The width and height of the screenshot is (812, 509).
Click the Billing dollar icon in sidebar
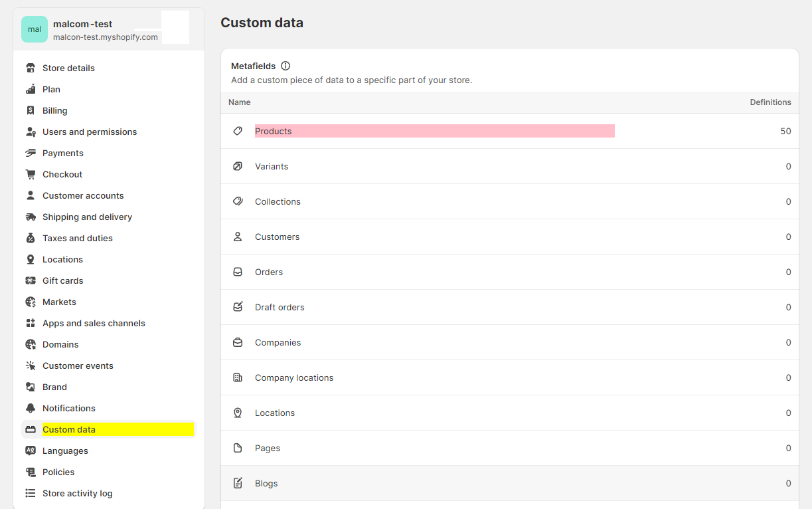tap(31, 110)
